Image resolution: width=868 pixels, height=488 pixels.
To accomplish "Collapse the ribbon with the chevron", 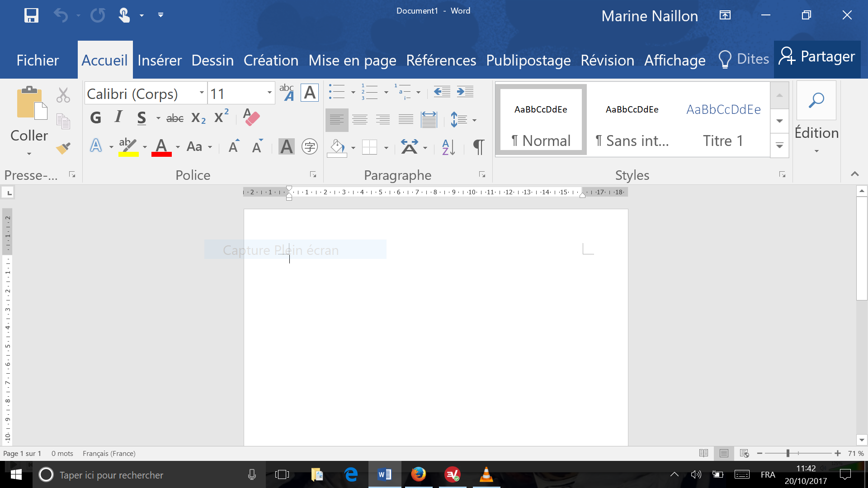I will [854, 174].
